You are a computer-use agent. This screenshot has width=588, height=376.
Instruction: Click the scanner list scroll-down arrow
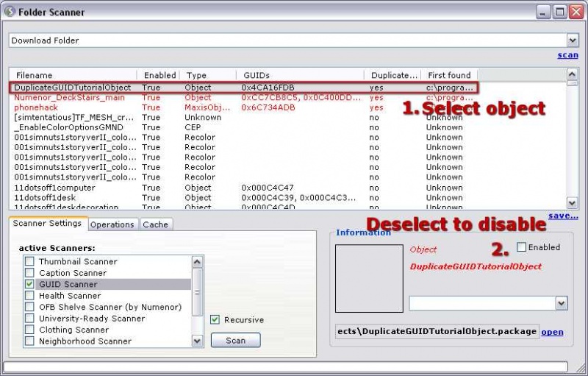point(197,341)
